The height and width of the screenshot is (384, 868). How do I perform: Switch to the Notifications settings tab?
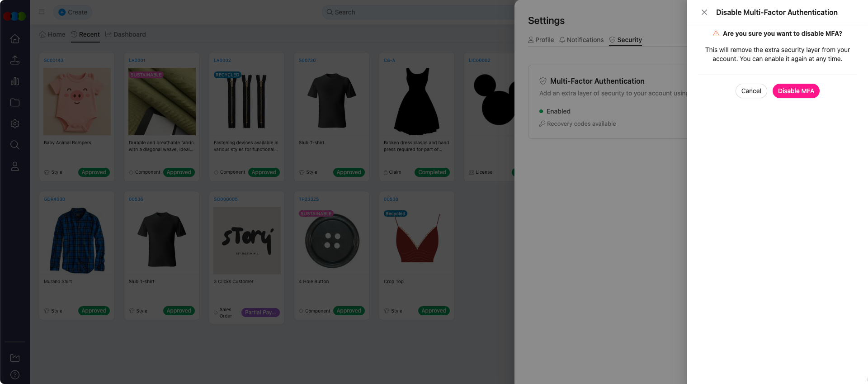581,40
